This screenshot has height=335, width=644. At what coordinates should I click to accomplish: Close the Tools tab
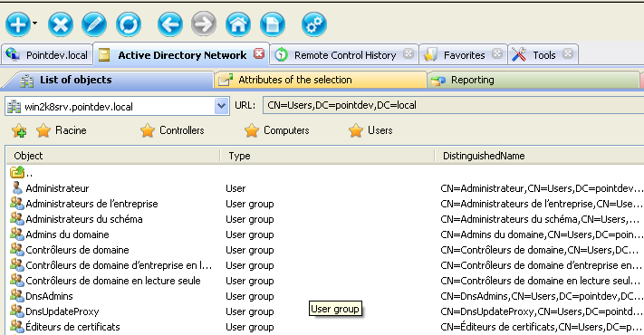568,53
